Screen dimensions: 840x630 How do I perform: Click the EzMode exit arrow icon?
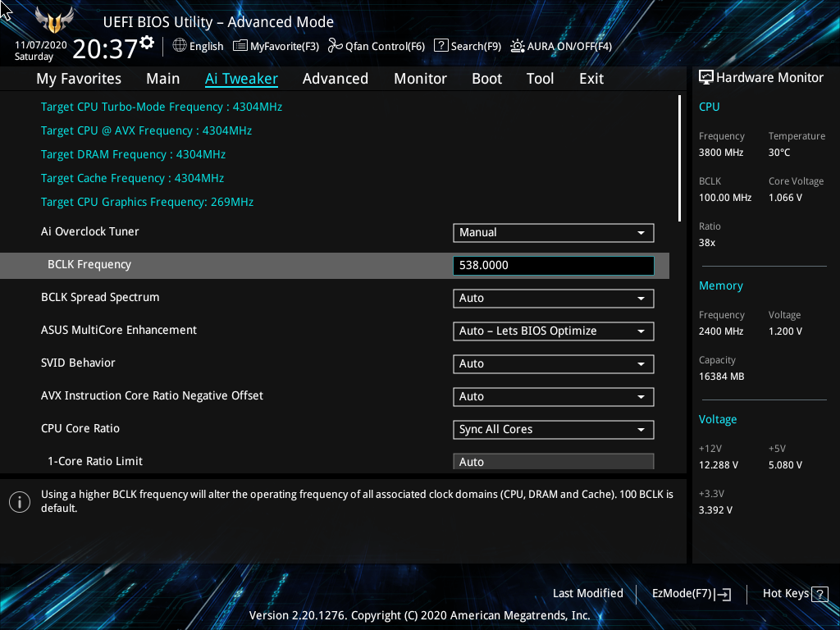coord(723,594)
